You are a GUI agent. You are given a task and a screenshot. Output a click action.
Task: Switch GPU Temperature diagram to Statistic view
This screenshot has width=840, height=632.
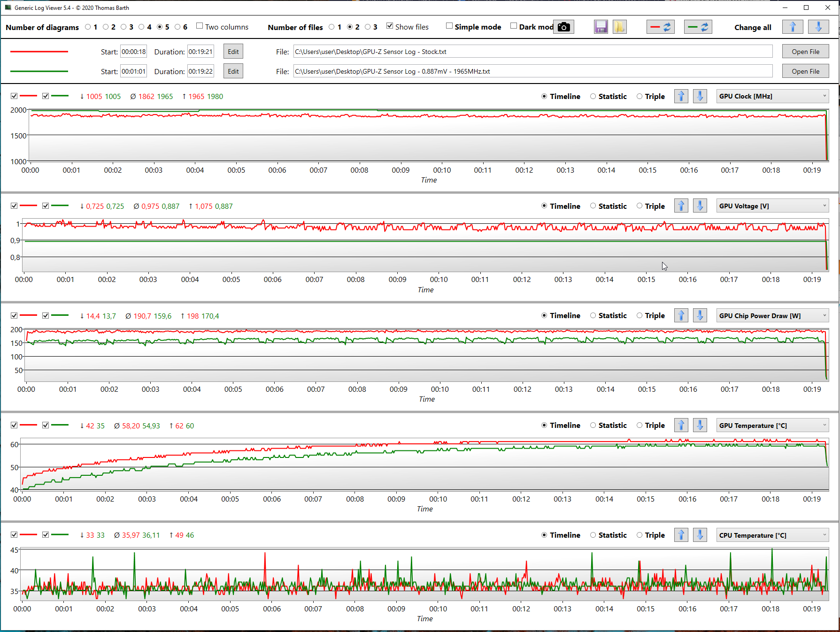(593, 426)
